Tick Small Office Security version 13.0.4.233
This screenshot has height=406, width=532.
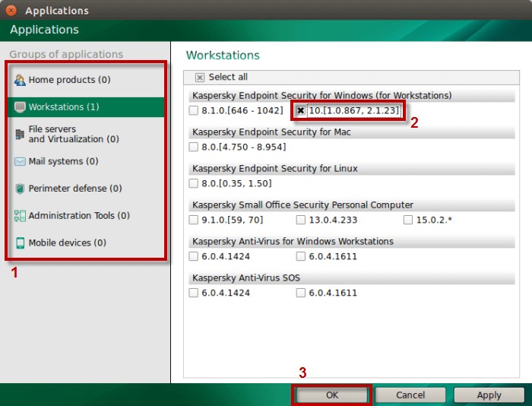(301, 220)
